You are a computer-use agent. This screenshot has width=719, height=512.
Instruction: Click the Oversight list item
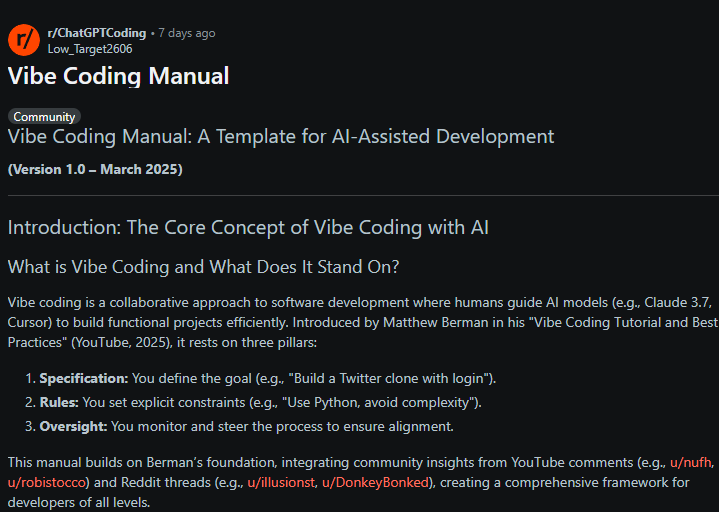239,426
